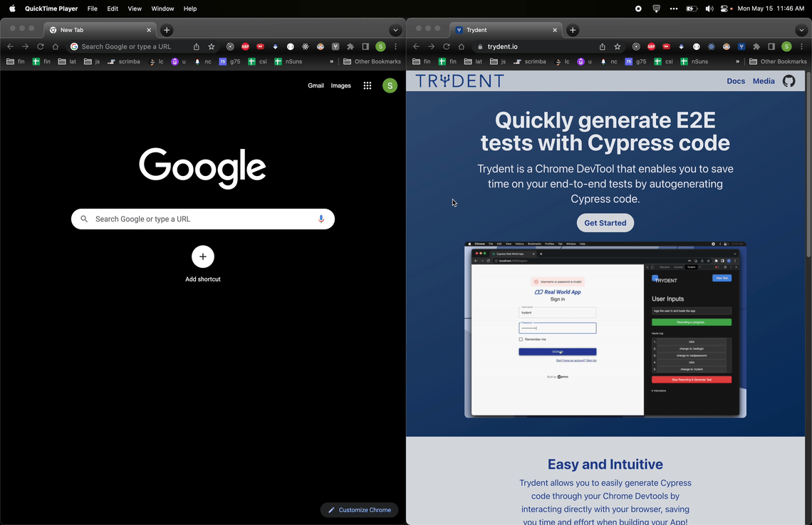
Task: Bookmark this tab with the star in the left window
Action: click(212, 46)
